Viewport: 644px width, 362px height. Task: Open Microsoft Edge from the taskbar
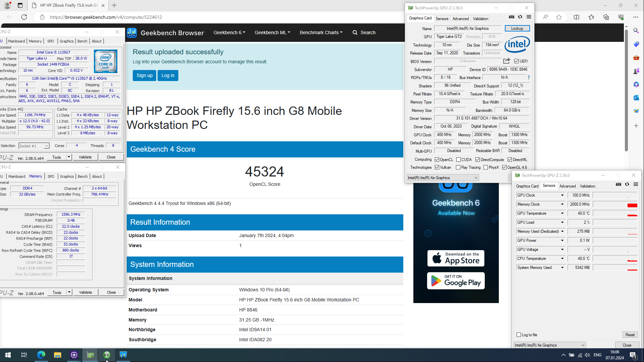click(x=41, y=355)
